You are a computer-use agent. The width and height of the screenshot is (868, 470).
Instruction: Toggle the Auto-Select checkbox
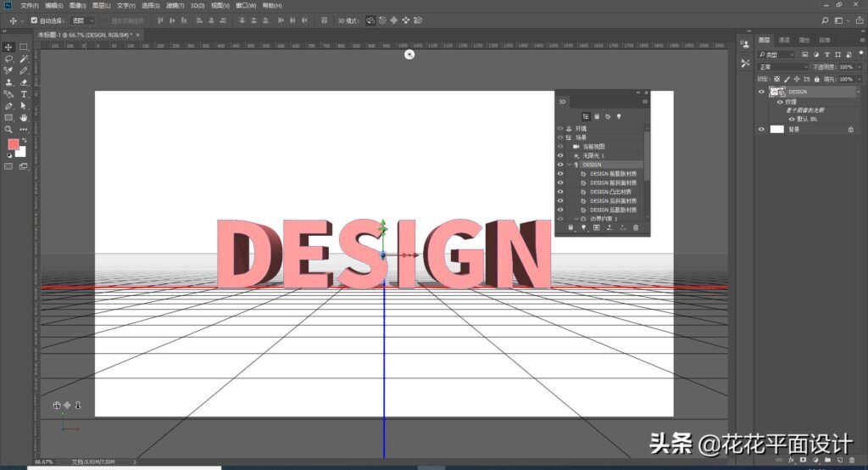[34, 20]
